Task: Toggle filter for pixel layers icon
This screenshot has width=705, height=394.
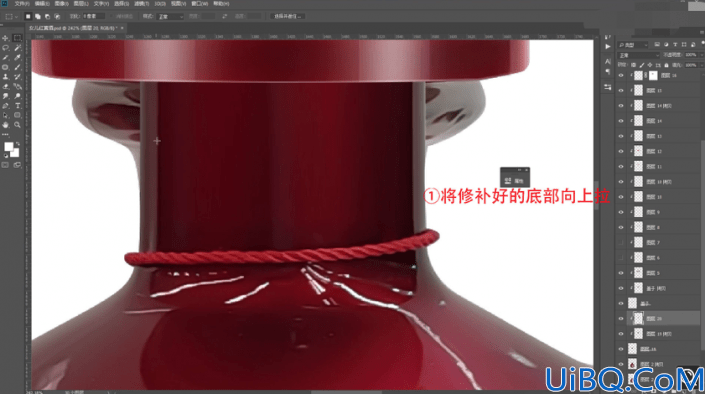Action: tap(657, 45)
